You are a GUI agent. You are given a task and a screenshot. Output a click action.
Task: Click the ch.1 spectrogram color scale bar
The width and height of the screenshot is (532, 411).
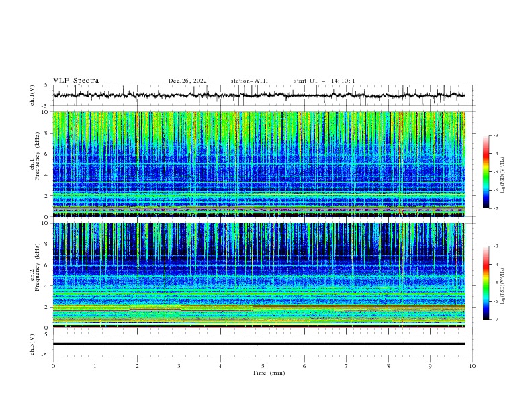486,171
